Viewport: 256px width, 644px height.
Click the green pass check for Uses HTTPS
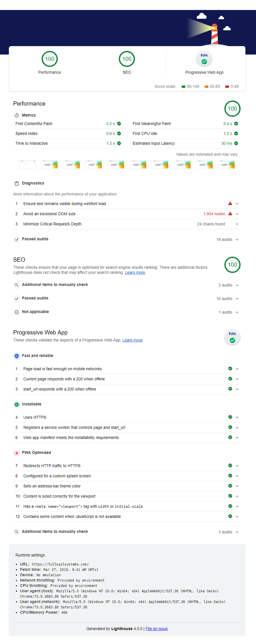click(x=230, y=417)
